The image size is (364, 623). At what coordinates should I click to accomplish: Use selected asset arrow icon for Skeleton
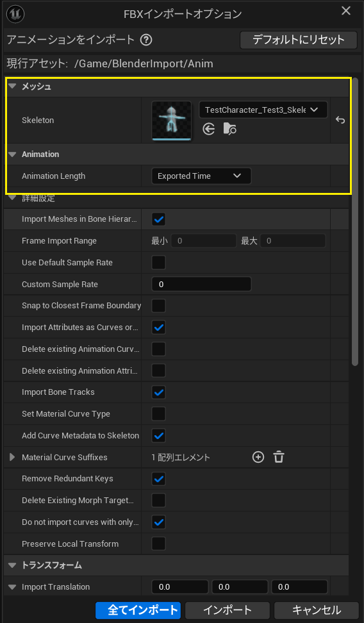[x=209, y=129]
